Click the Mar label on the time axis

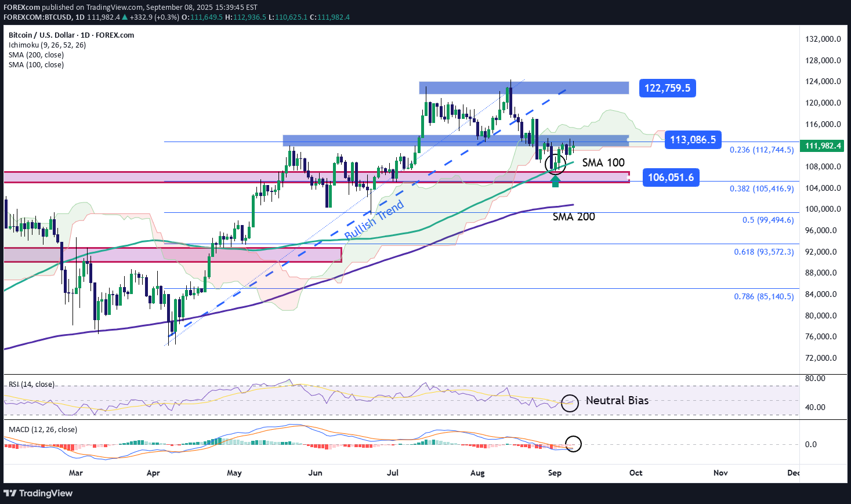76,473
